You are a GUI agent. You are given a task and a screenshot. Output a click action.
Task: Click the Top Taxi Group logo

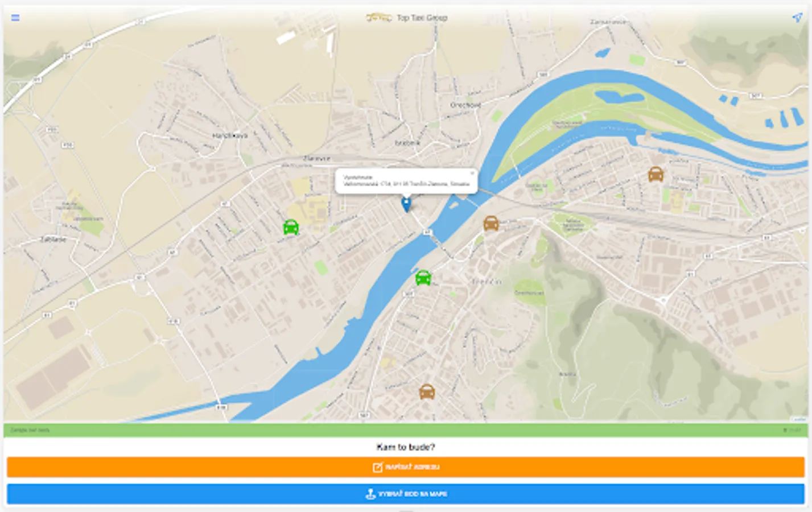(x=380, y=18)
